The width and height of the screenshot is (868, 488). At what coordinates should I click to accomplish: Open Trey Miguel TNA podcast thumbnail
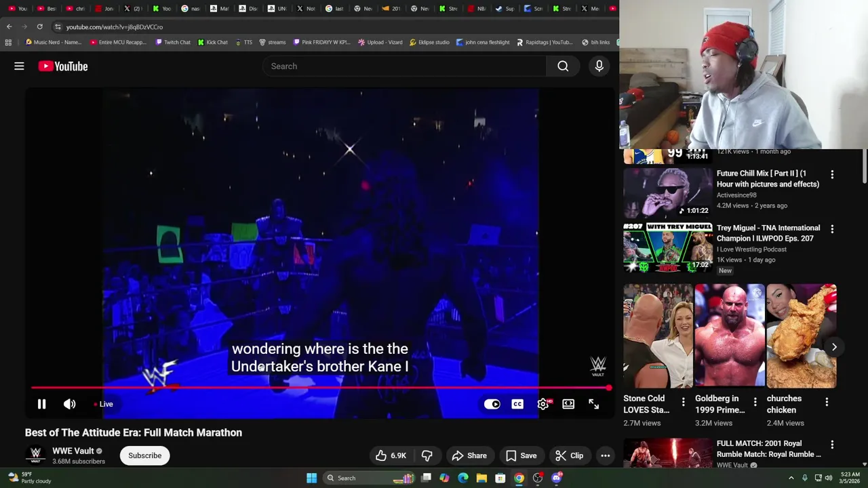(x=667, y=247)
